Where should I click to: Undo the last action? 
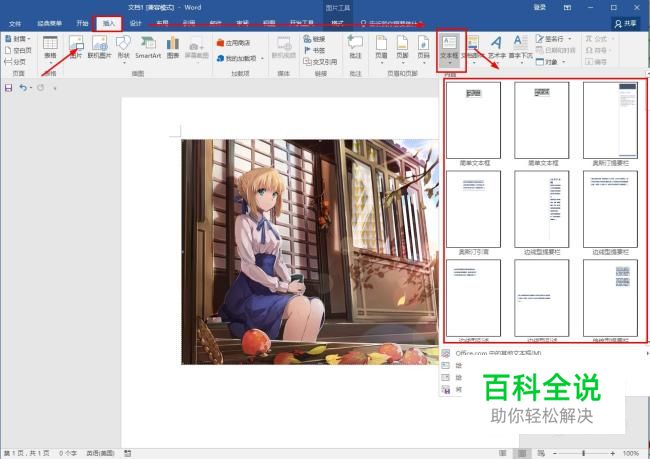pos(23,88)
